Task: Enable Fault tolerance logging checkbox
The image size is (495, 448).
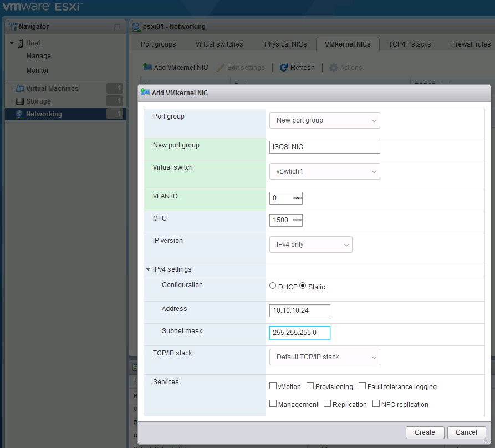Action: [x=362, y=386]
